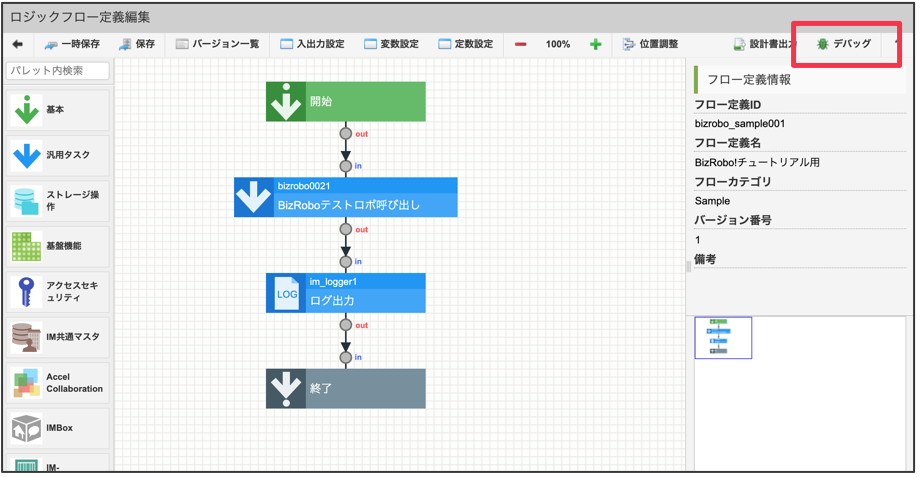
Task: Click the デバッグ debug button
Action: pos(844,44)
